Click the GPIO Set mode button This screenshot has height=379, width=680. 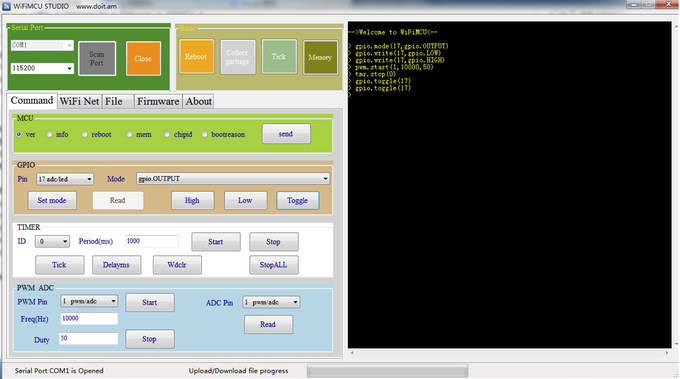pyautogui.click(x=52, y=200)
